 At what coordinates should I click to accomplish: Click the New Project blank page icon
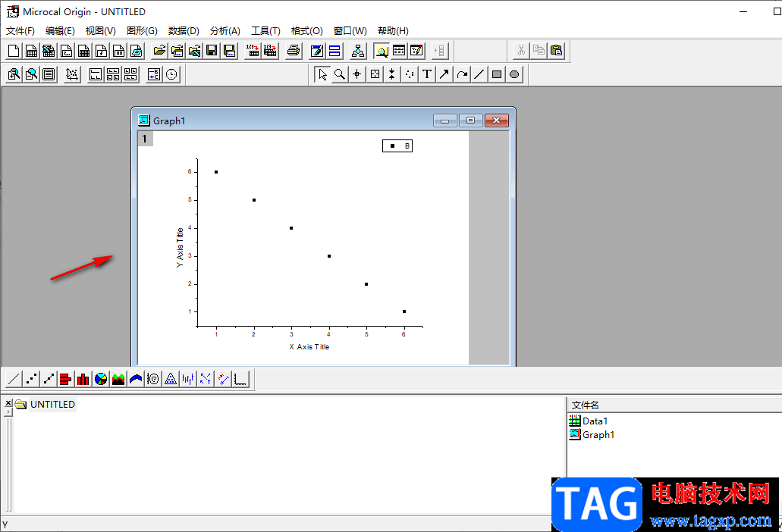tap(14, 51)
